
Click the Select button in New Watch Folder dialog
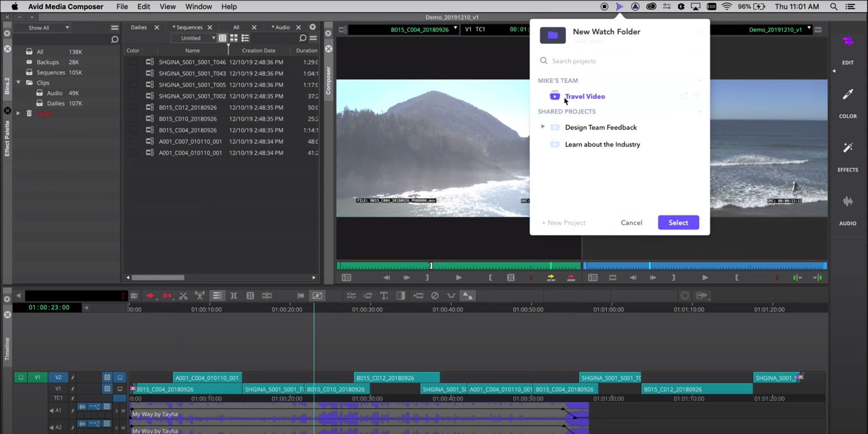678,223
